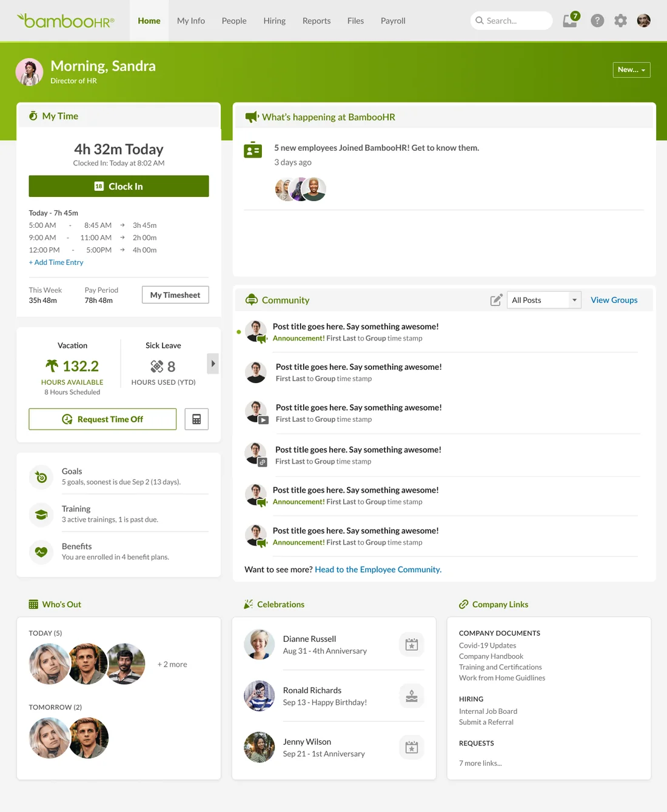
Task: Open the time off calculator icon
Action: pos(196,419)
